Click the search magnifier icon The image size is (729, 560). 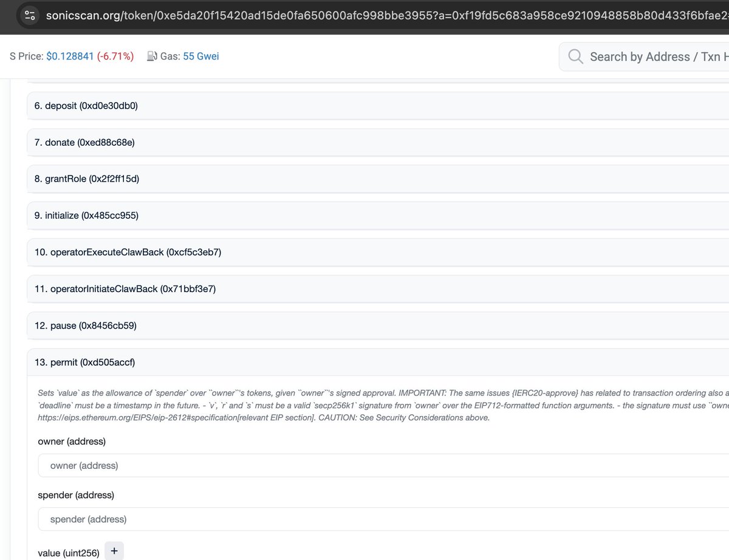pyautogui.click(x=575, y=56)
